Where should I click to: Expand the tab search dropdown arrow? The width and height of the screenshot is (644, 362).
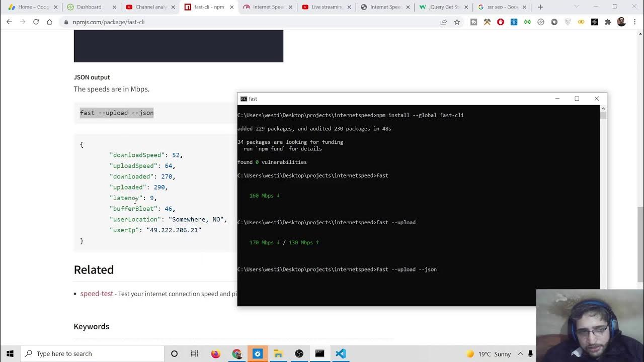577,7
